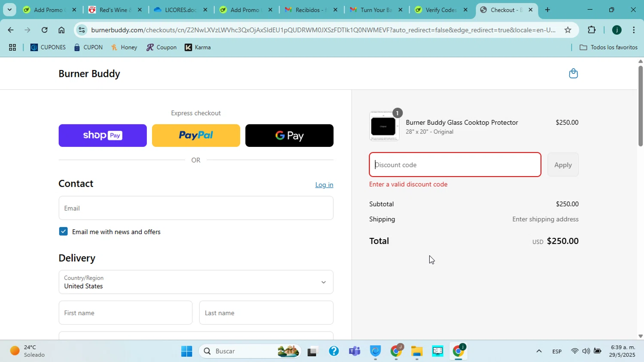The height and width of the screenshot is (362, 644).
Task: Open the extensions puzzle icon
Action: [592, 30]
